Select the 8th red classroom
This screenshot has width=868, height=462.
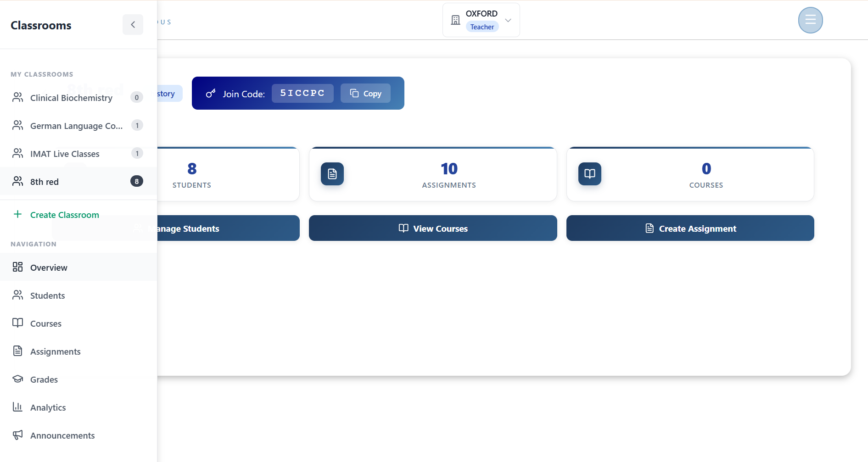pyautogui.click(x=78, y=182)
